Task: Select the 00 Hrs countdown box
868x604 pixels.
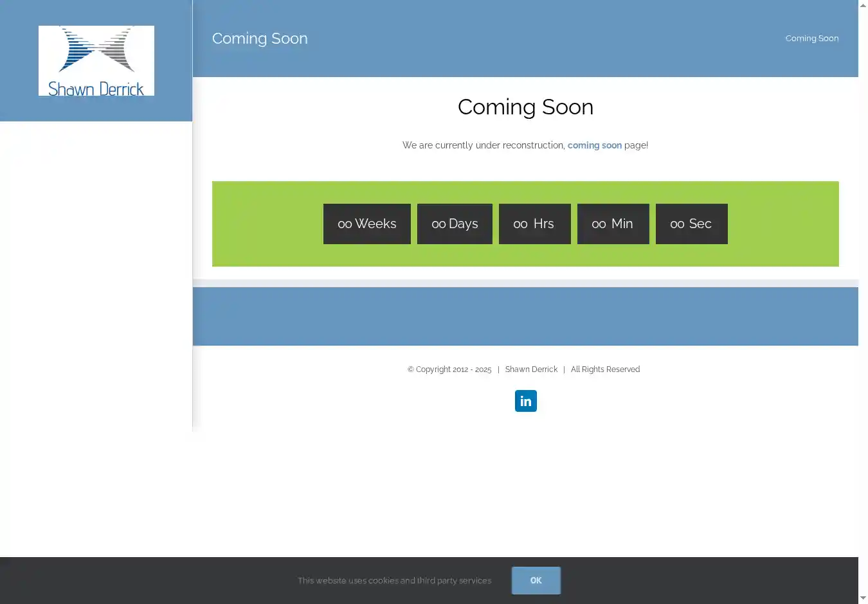Action: click(534, 224)
